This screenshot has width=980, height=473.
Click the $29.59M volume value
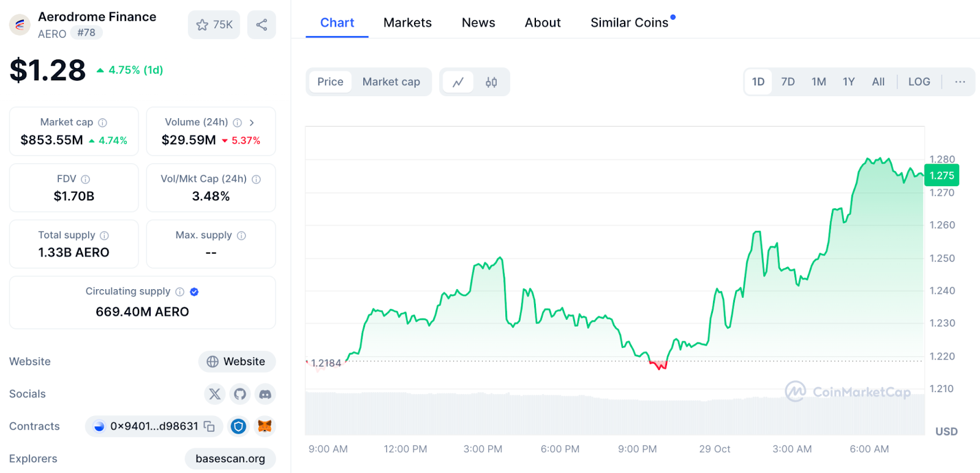189,140
